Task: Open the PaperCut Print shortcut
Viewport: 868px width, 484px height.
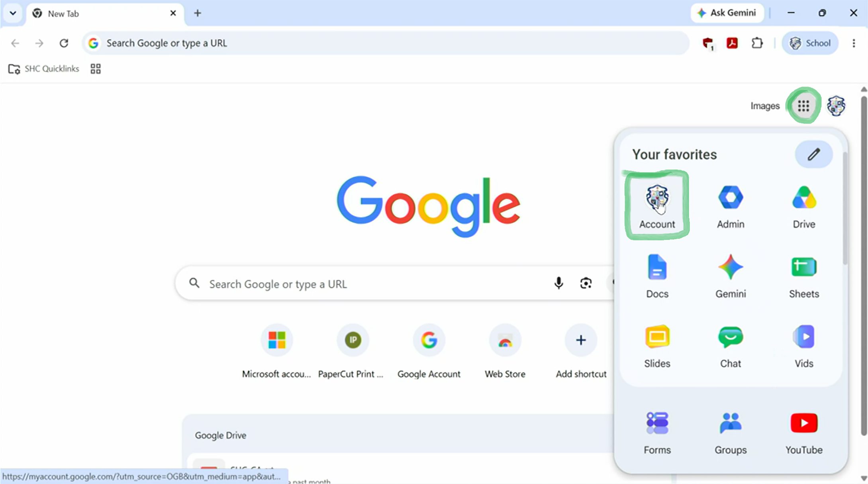Action: coord(353,352)
